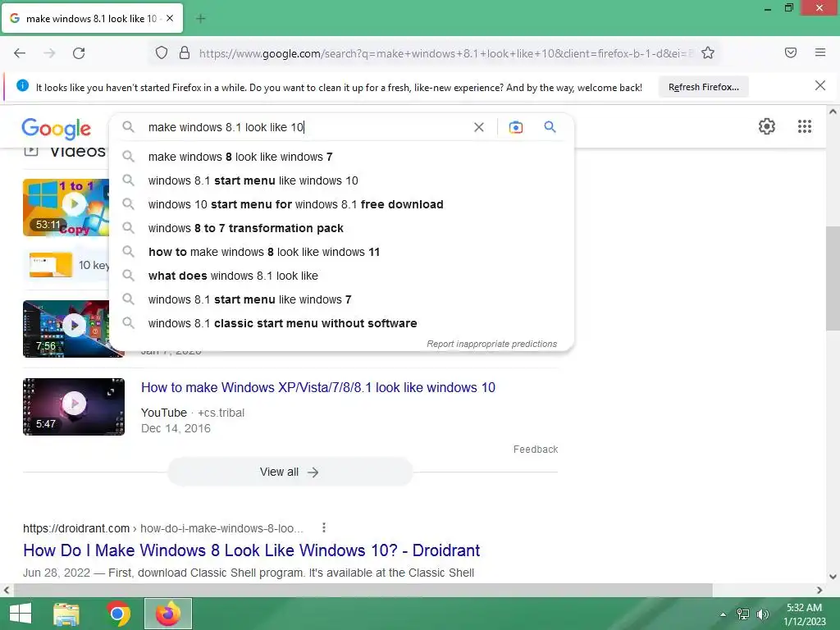Open the Save to Pocket icon

click(x=791, y=52)
